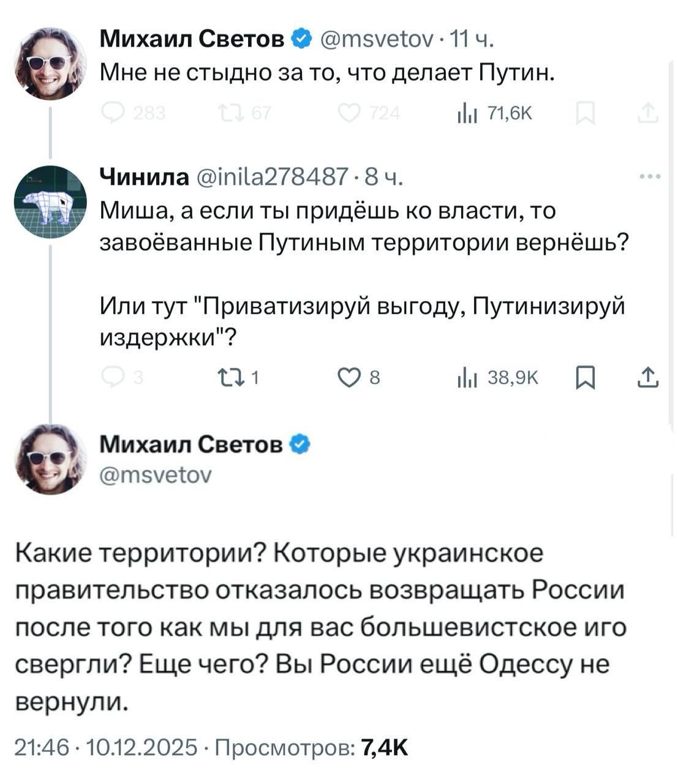Like Чинила's reply showing 8 likes
Screen dimensions: 678x784
[350, 378]
